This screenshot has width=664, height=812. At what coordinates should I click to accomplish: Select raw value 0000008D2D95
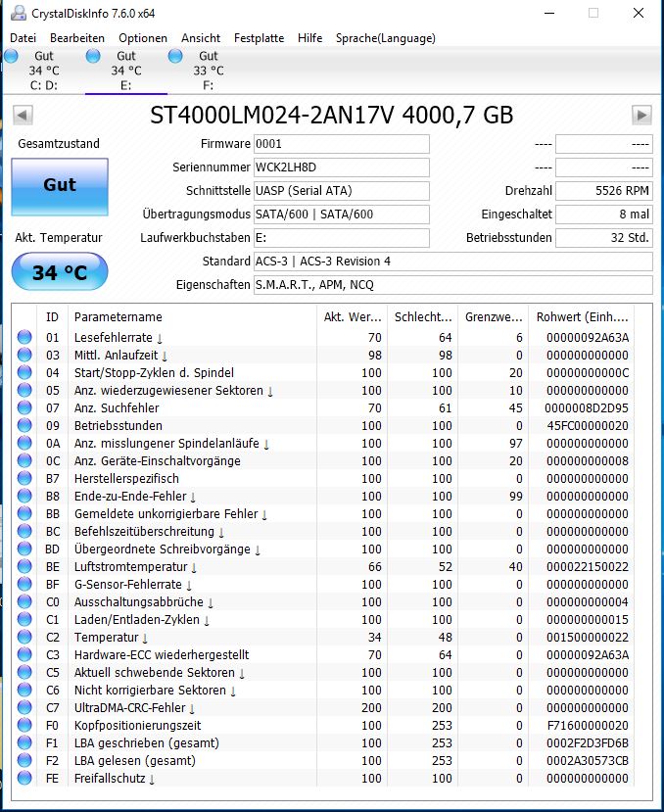587,408
